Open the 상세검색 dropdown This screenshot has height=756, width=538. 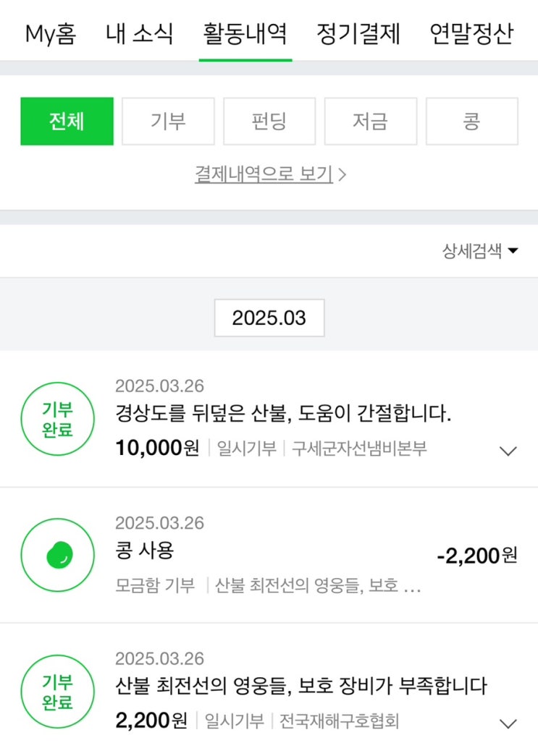click(480, 251)
